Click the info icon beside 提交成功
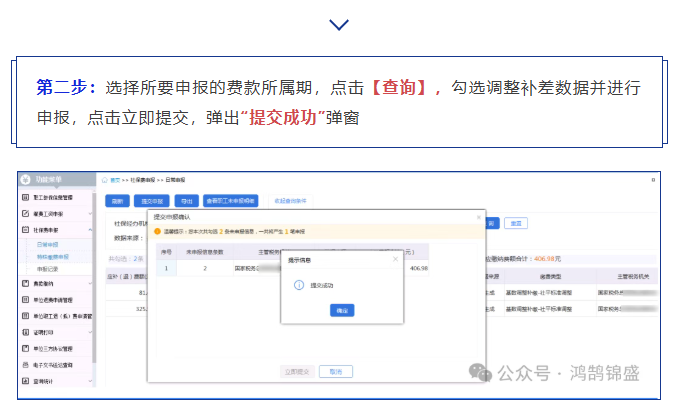The width and height of the screenshot is (680, 410). point(297,285)
